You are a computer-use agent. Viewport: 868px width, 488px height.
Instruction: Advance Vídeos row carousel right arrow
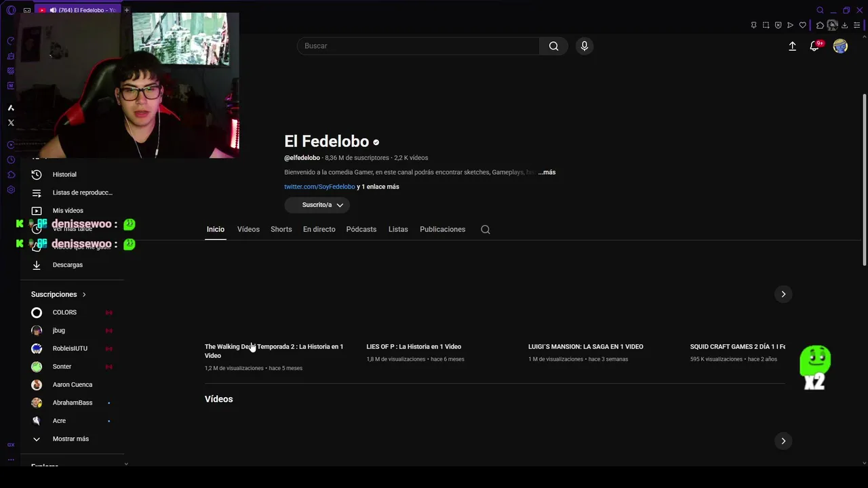tap(783, 441)
